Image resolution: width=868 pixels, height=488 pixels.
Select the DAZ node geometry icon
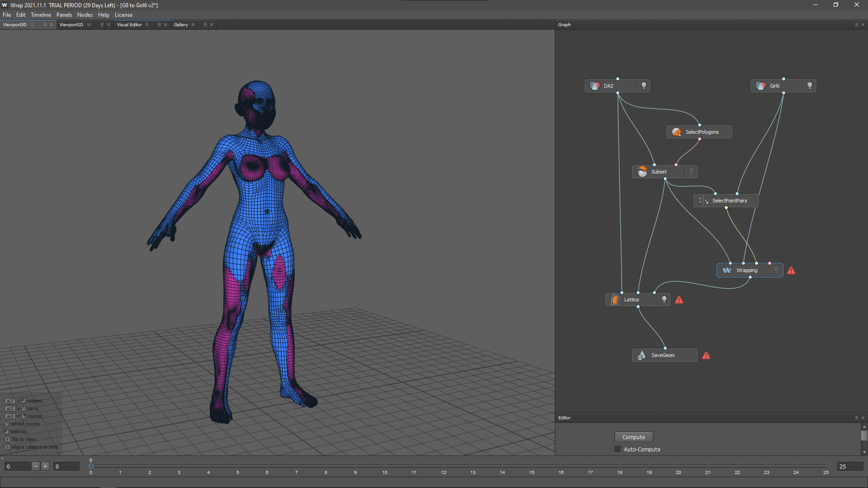(x=595, y=86)
